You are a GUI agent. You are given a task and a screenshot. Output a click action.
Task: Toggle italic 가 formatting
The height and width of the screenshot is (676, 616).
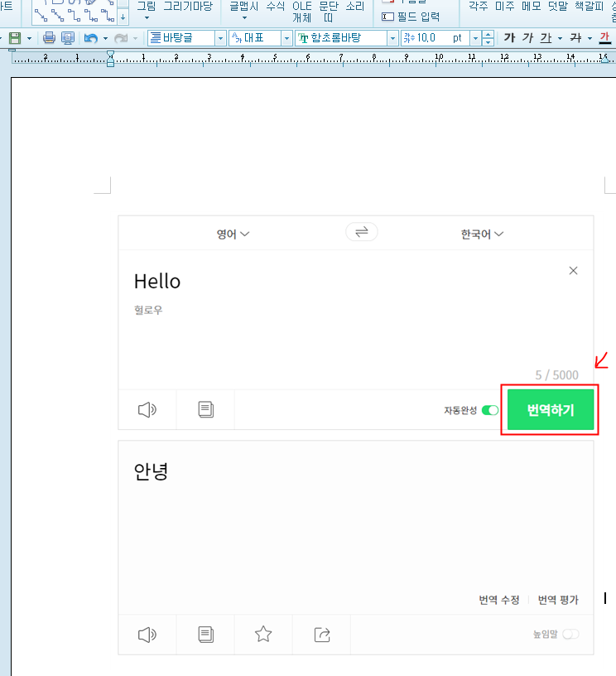pyautogui.click(x=527, y=38)
